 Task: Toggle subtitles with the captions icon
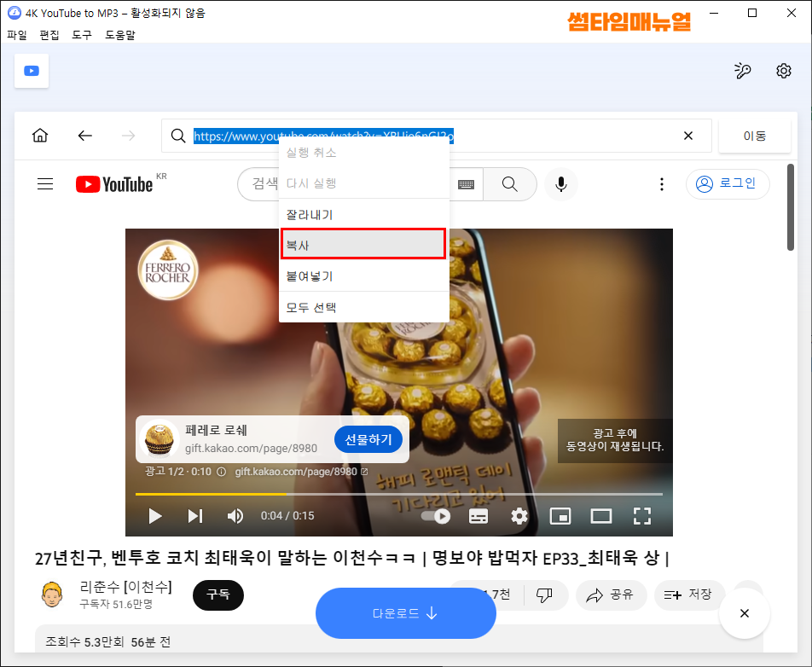pyautogui.click(x=478, y=516)
